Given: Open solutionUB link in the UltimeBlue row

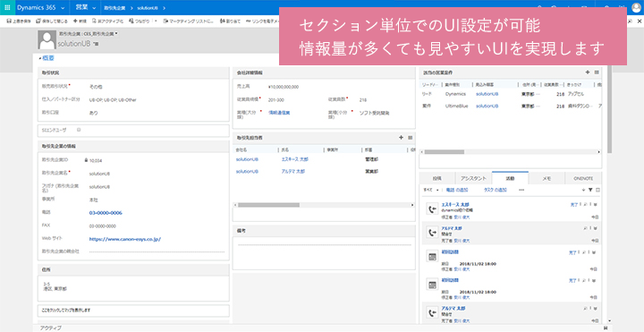Looking at the screenshot, I should pyautogui.click(x=487, y=106).
